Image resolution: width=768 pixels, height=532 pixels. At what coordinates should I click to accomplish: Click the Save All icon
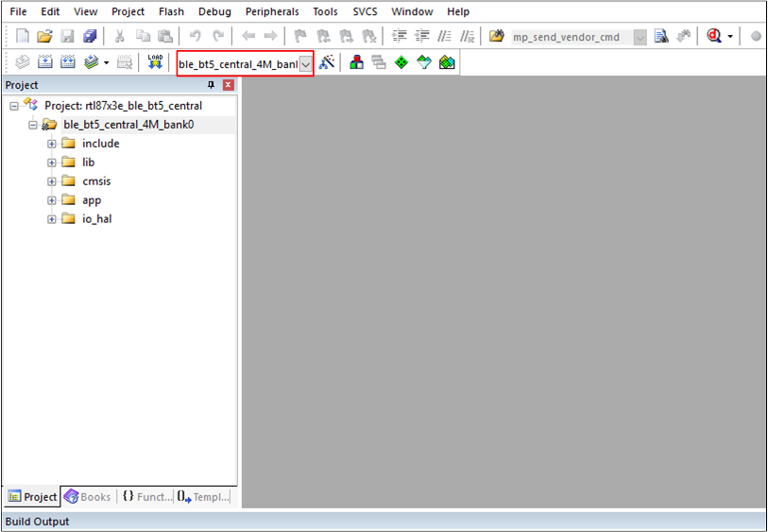(x=90, y=36)
